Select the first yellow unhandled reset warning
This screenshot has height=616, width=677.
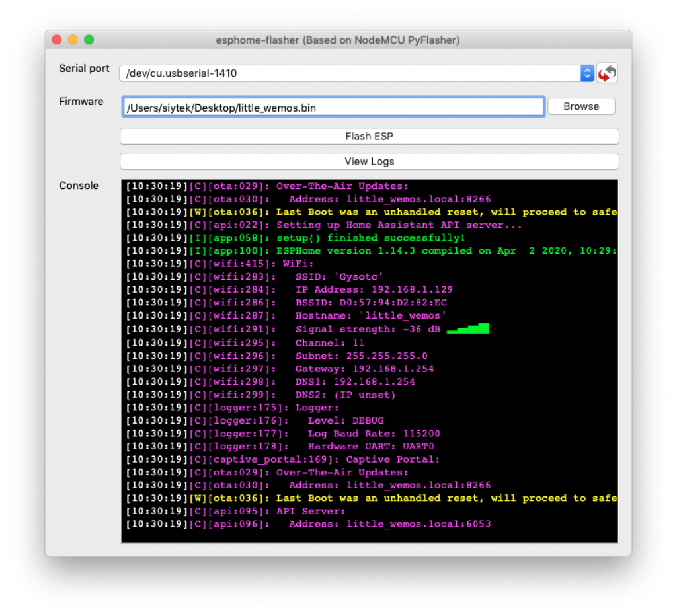371,212
